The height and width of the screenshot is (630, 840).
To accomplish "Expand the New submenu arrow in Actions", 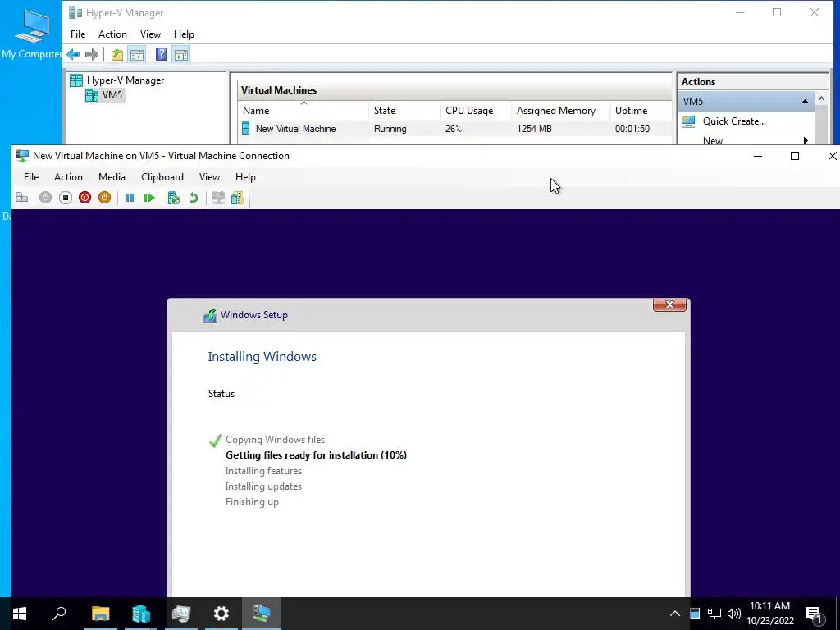I will [806, 141].
